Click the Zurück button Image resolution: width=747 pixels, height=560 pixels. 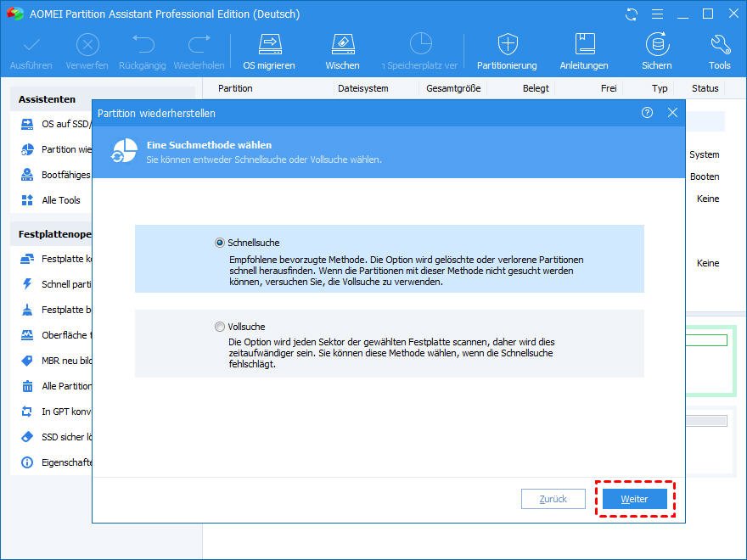pyautogui.click(x=553, y=499)
